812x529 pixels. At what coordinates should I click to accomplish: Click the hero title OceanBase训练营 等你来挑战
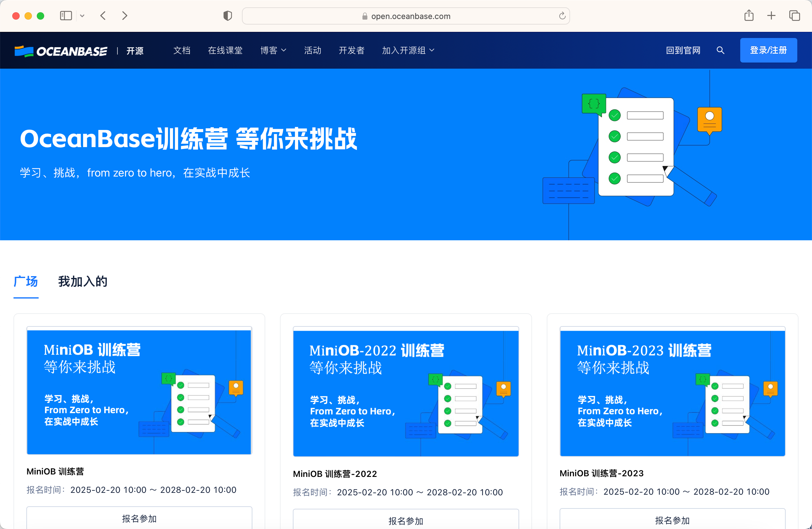(189, 139)
